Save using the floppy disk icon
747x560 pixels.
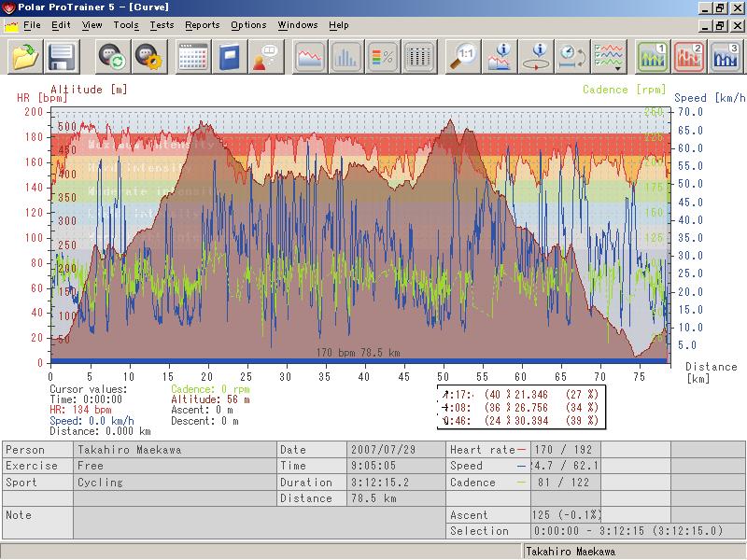coord(62,57)
